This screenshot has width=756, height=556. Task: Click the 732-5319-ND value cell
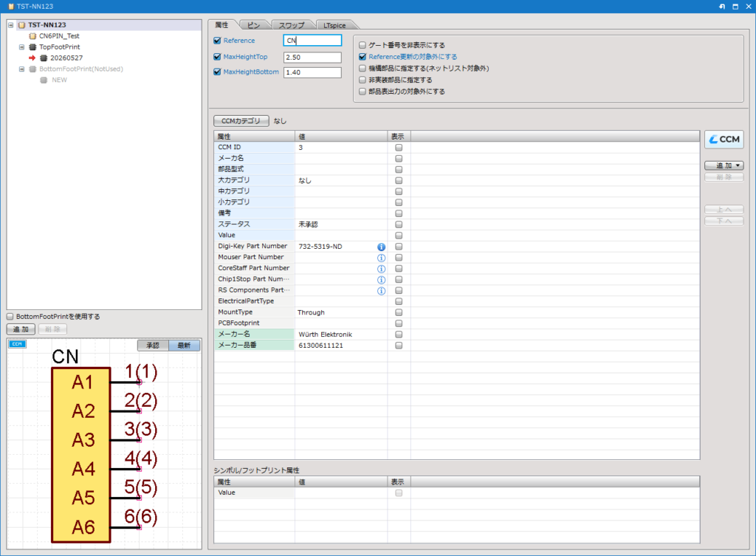tap(341, 247)
